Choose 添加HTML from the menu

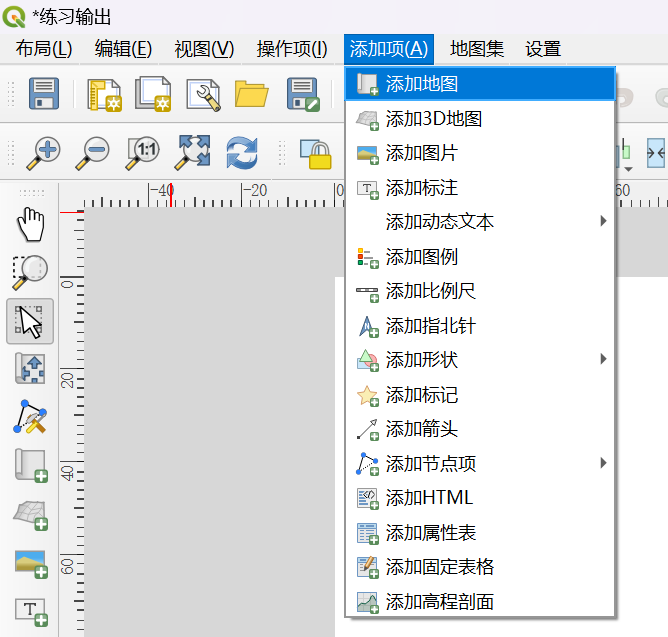[x=480, y=498]
